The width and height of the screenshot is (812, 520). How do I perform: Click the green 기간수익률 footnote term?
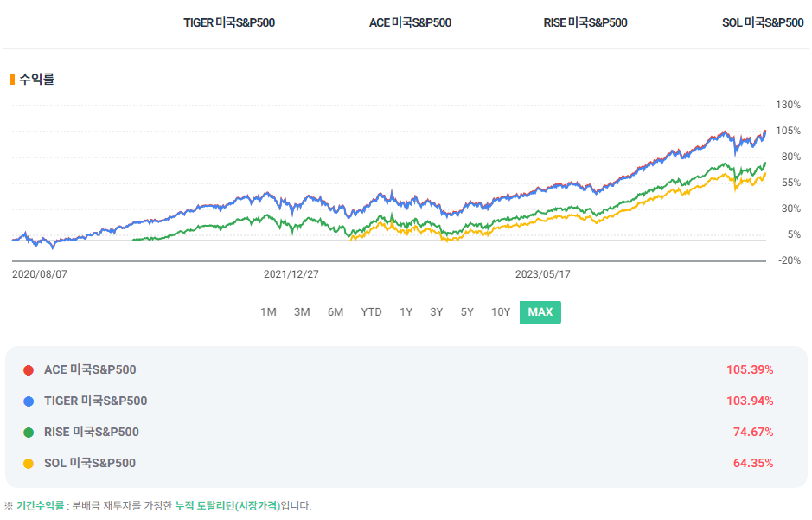pos(41,506)
